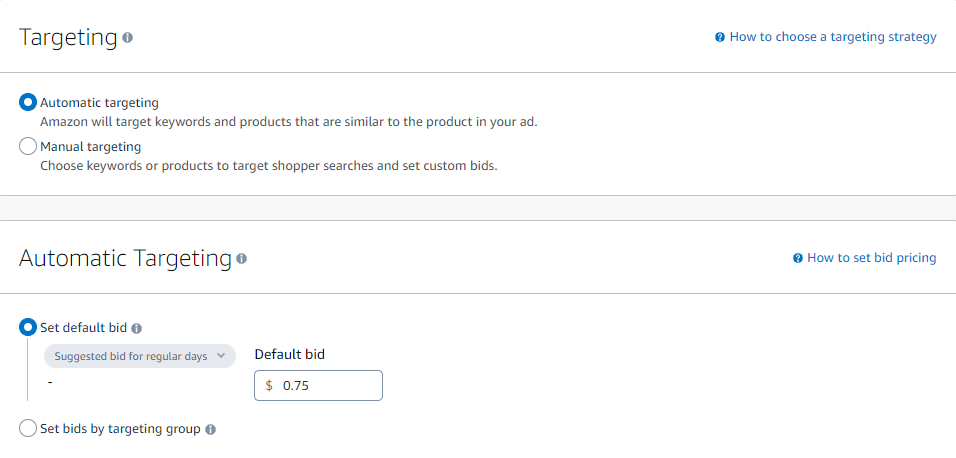Open How to choose a targeting strategy link

click(833, 37)
